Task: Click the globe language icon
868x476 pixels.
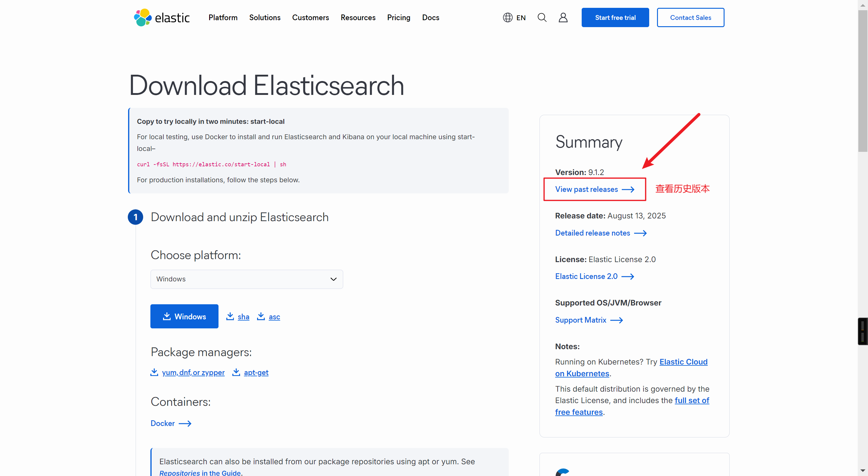Action: coord(508,17)
